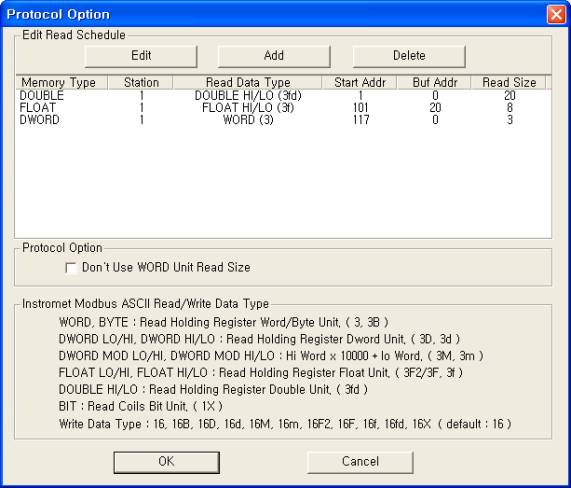Enable Don't Use WORD Unit Read Size
The height and width of the screenshot is (488, 571).
point(71,268)
